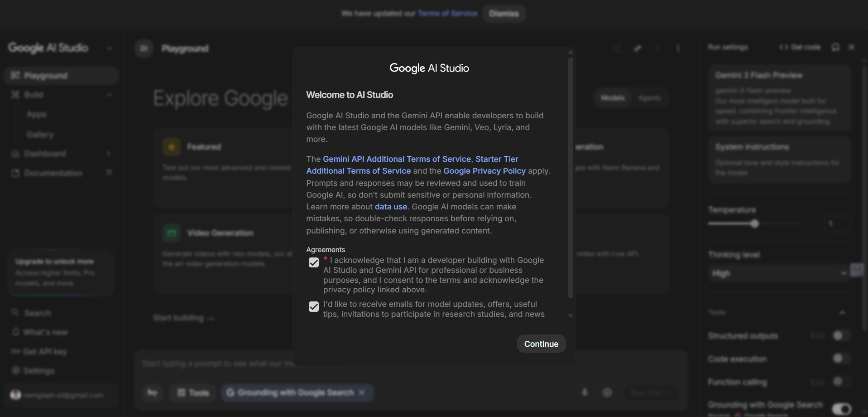Viewport: 868px width, 417px height.
Task: Click the Get code angle-brackets icon
Action: [783, 47]
